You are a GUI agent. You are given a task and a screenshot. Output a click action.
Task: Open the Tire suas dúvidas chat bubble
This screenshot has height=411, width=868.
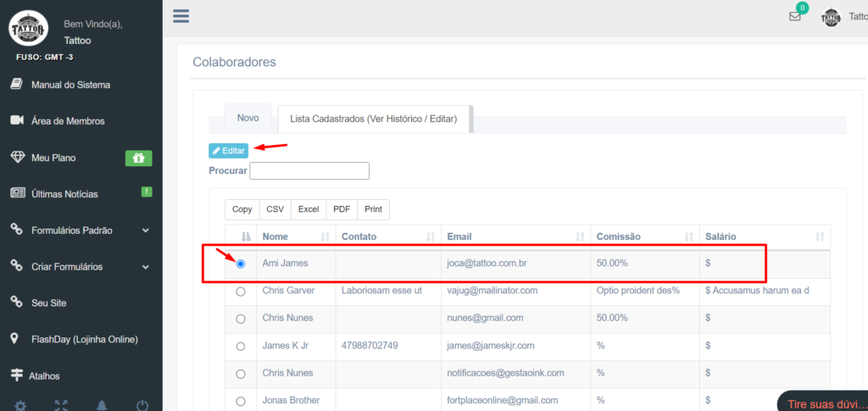[823, 402]
